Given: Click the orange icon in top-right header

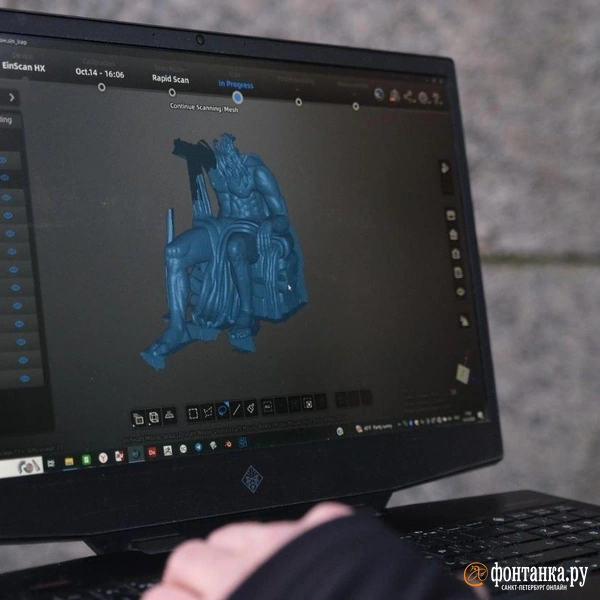Looking at the screenshot, I should 394,96.
